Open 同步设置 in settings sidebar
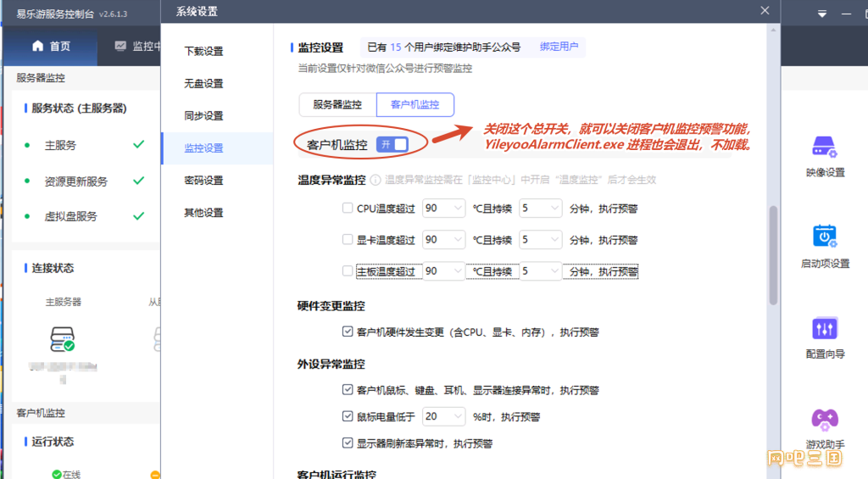The width and height of the screenshot is (868, 479). tap(203, 116)
